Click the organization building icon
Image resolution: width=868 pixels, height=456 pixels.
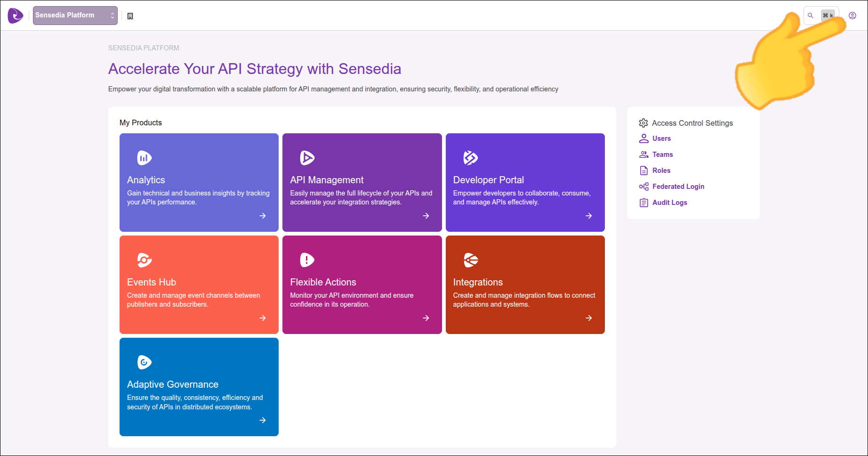[130, 16]
